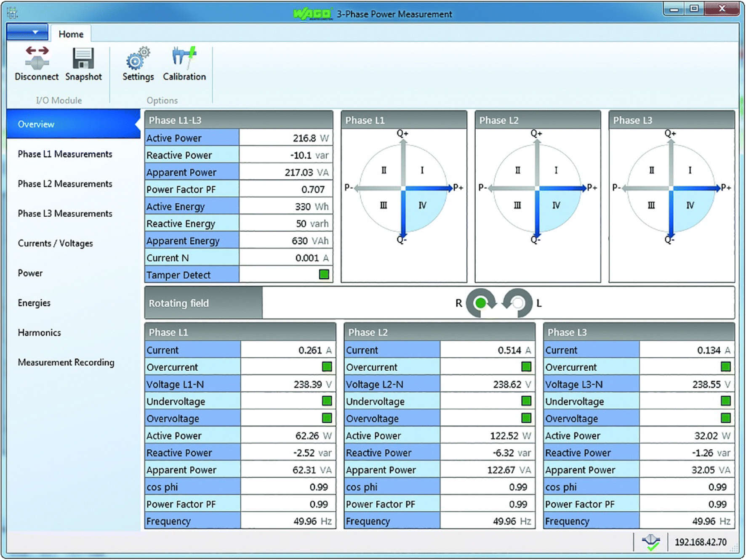This screenshot has width=746, height=560.
Task: Select left rotating field L indicator
Action: tap(518, 303)
